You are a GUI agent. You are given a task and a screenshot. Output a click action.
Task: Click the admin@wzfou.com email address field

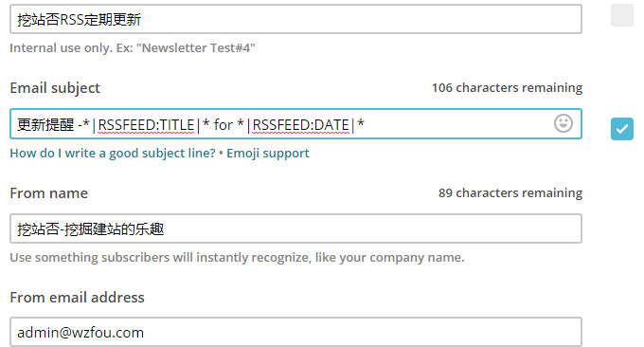(295, 332)
